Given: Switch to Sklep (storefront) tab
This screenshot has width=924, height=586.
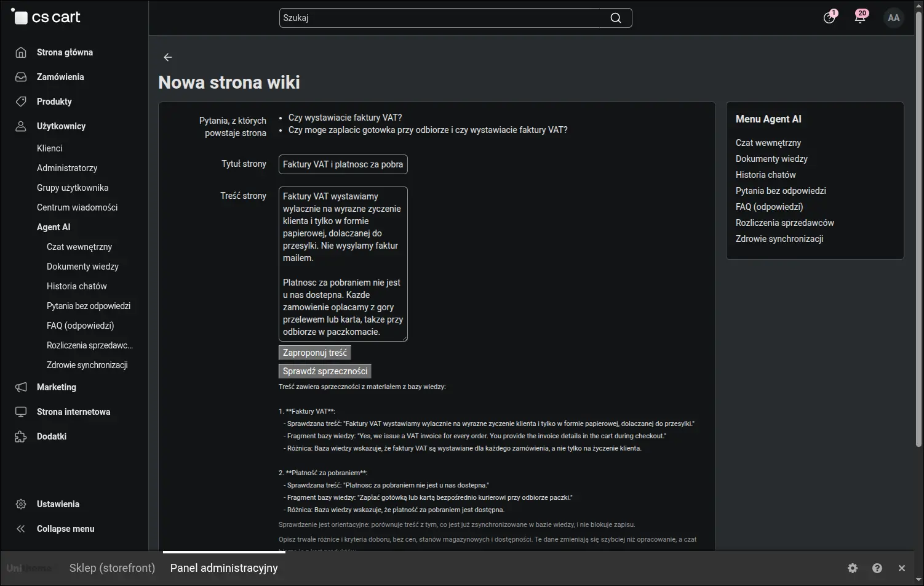Looking at the screenshot, I should (x=112, y=568).
